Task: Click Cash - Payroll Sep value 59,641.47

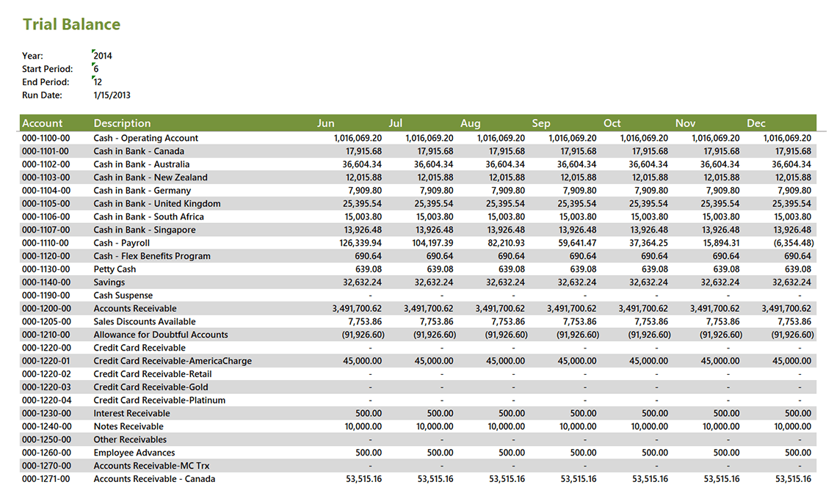Action: tap(578, 244)
